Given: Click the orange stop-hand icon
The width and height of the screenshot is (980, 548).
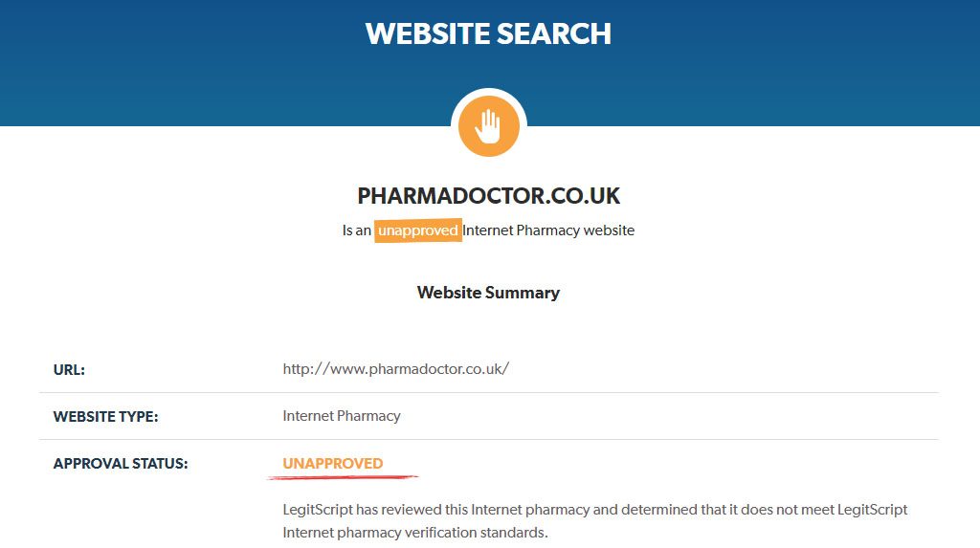Looking at the screenshot, I should pyautogui.click(x=489, y=125).
